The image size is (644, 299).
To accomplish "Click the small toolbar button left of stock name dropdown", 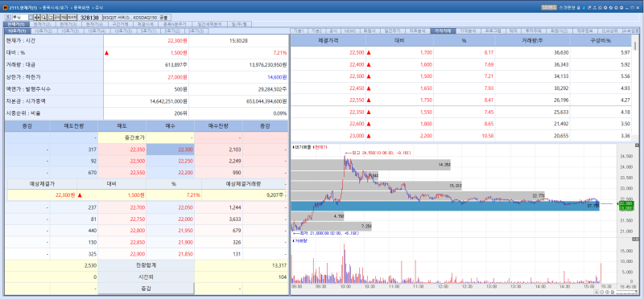I will pyautogui.click(x=7, y=17).
